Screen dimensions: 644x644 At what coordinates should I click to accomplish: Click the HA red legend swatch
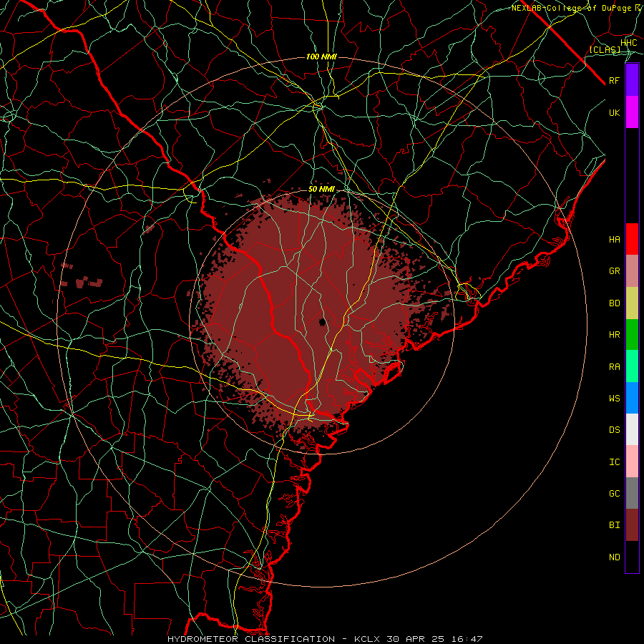point(632,239)
